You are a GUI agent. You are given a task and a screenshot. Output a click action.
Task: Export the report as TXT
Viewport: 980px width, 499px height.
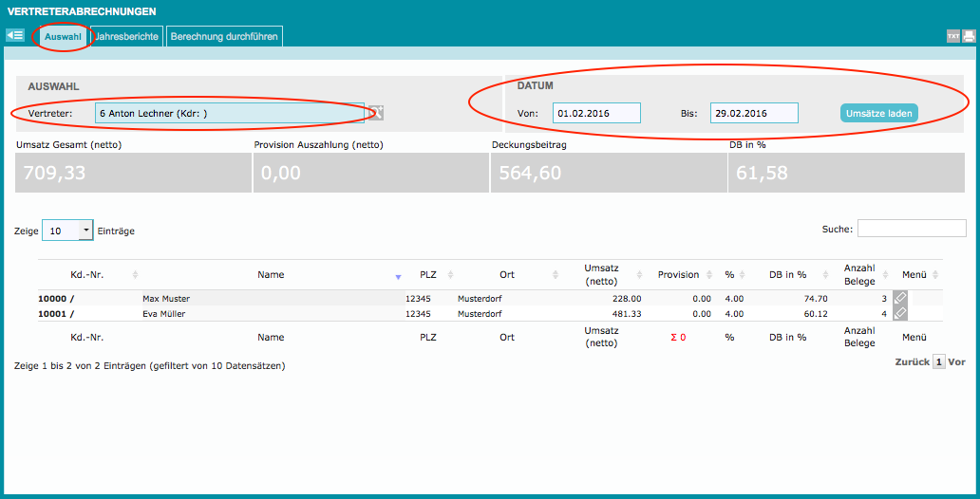tap(952, 36)
